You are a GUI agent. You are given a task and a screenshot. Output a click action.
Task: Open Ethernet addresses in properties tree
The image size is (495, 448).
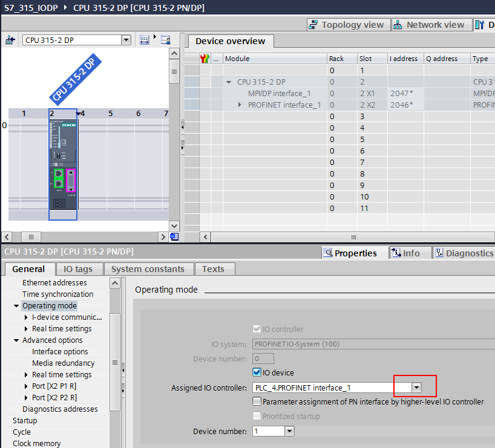point(54,283)
